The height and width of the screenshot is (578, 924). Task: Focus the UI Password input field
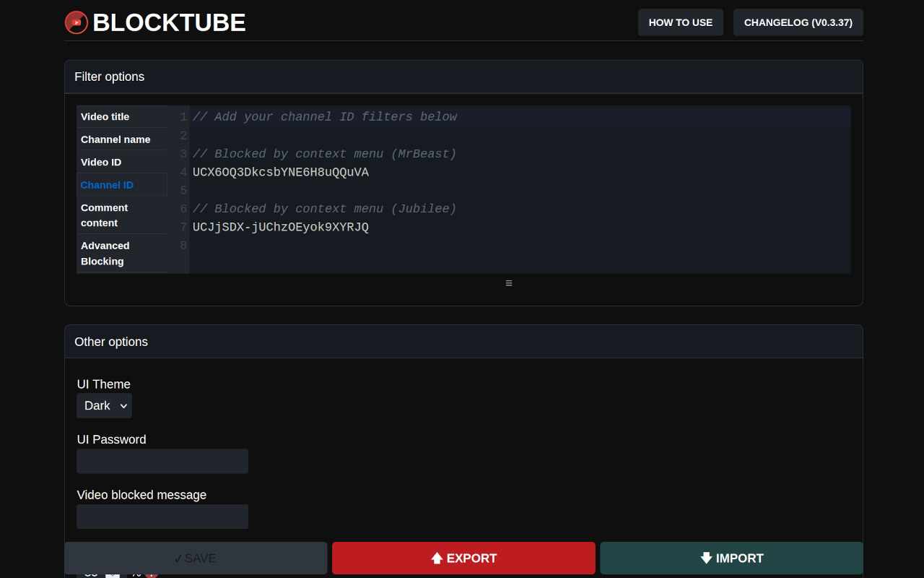pyautogui.click(x=162, y=461)
